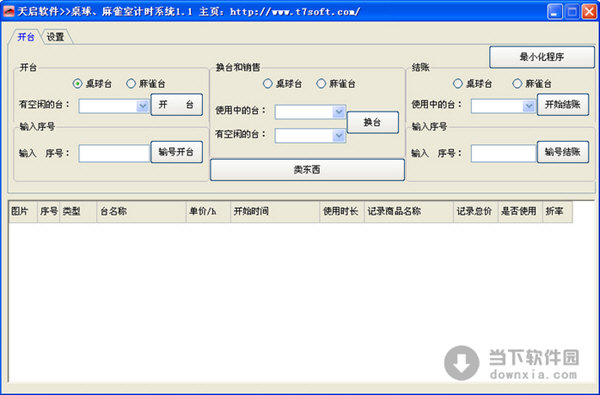The width and height of the screenshot is (600, 395).
Task: Click the 卖东西 button
Action: click(307, 170)
